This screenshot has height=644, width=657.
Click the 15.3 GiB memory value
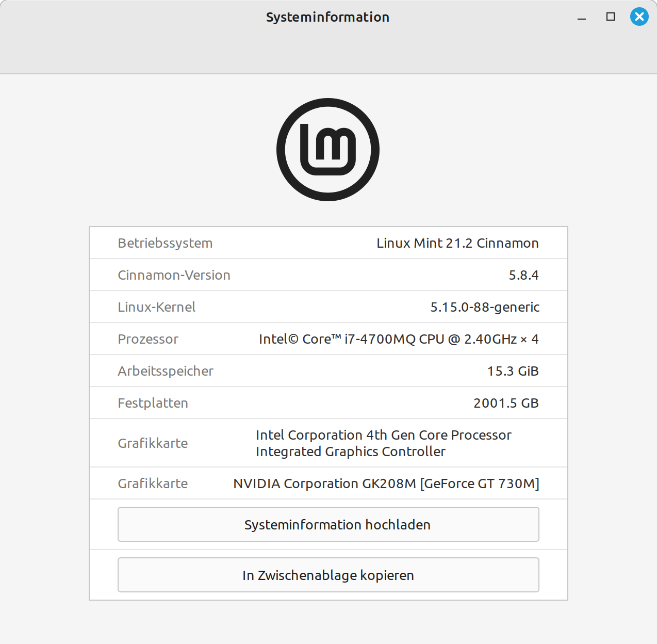pos(513,371)
